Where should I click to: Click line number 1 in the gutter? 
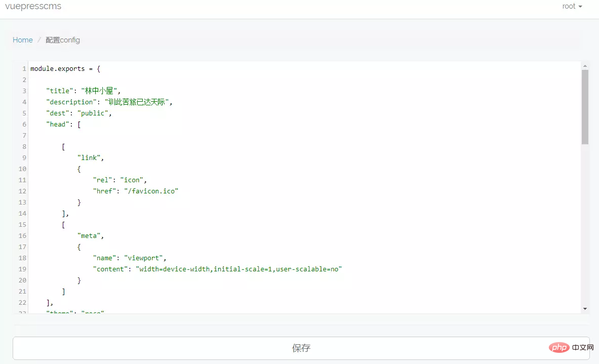[x=24, y=69]
